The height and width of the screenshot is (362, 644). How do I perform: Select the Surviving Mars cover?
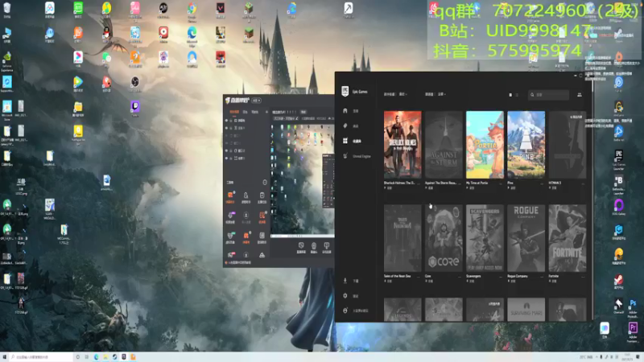[x=526, y=310]
